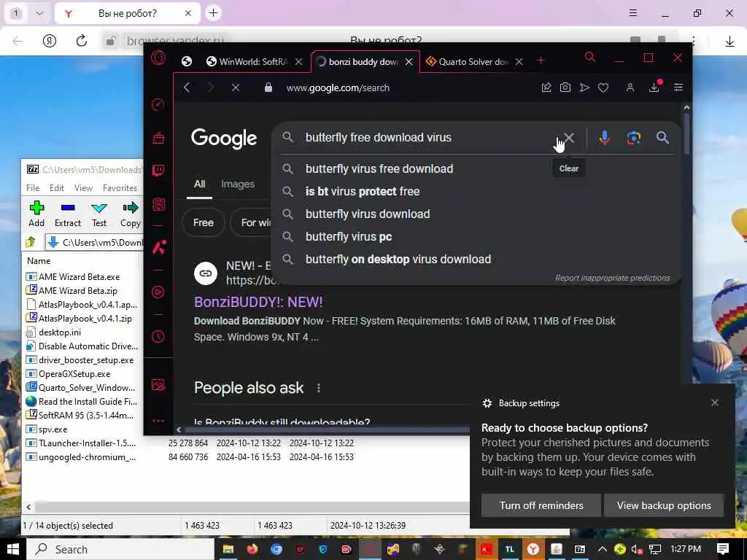The height and width of the screenshot is (560, 747).
Task: Open People also ask options menu
Action: point(319,388)
